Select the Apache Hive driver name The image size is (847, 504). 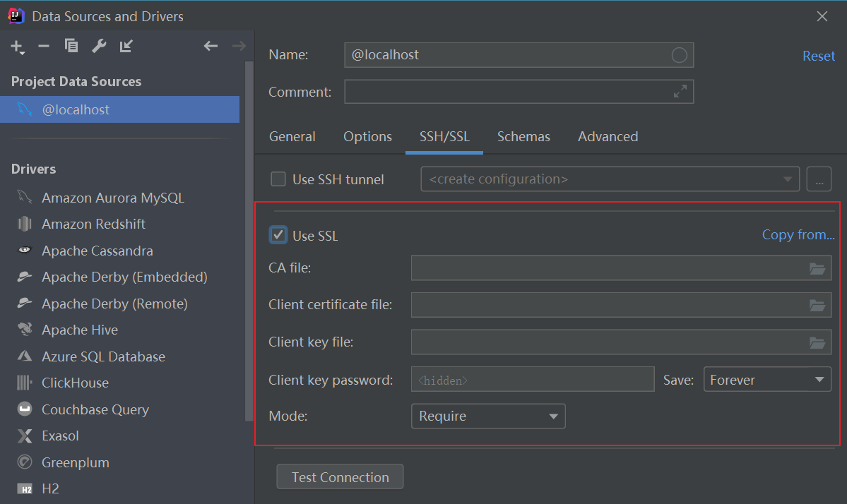pos(80,330)
